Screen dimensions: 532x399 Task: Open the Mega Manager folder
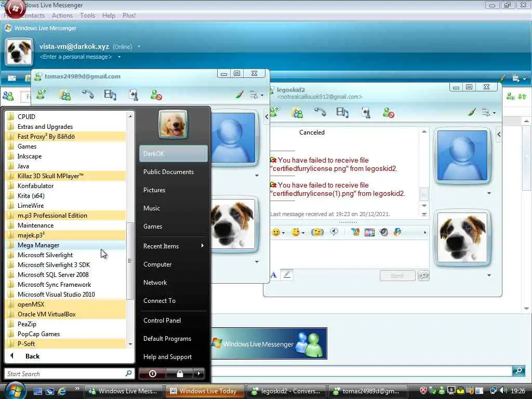coord(66,245)
